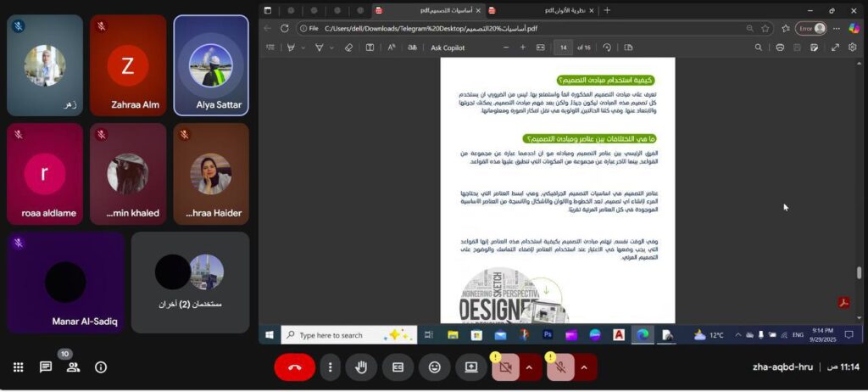The width and height of the screenshot is (868, 392).
Task: Click the page number field showing 14
Action: coord(563,48)
